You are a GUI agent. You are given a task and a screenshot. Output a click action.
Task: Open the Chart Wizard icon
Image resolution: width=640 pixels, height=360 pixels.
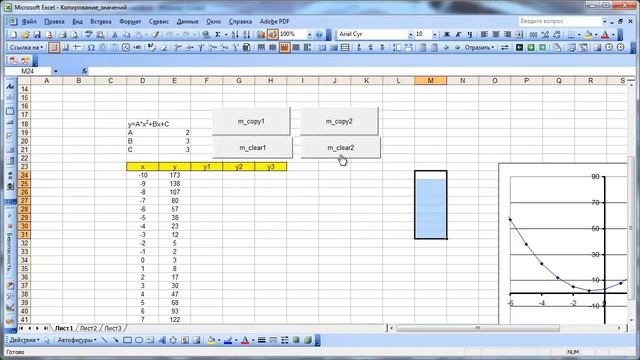tap(261, 35)
